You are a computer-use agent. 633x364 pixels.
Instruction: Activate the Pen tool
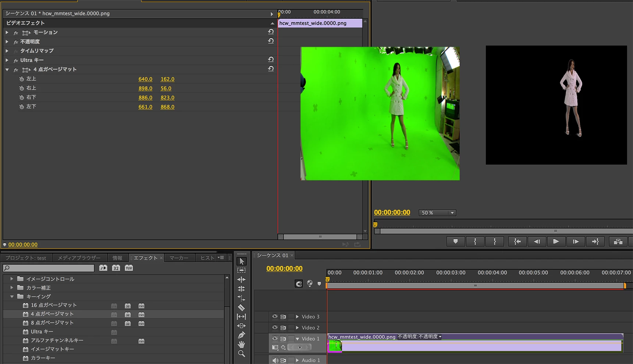click(241, 335)
